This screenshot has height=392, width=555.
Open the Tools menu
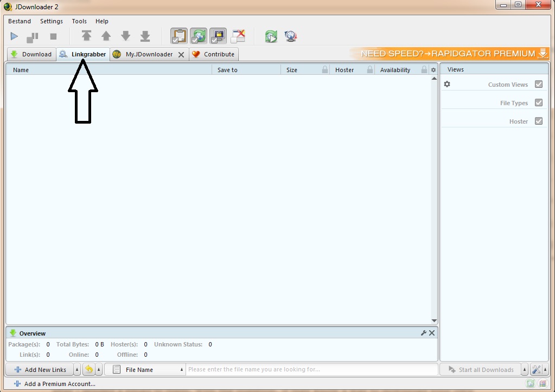click(x=79, y=21)
